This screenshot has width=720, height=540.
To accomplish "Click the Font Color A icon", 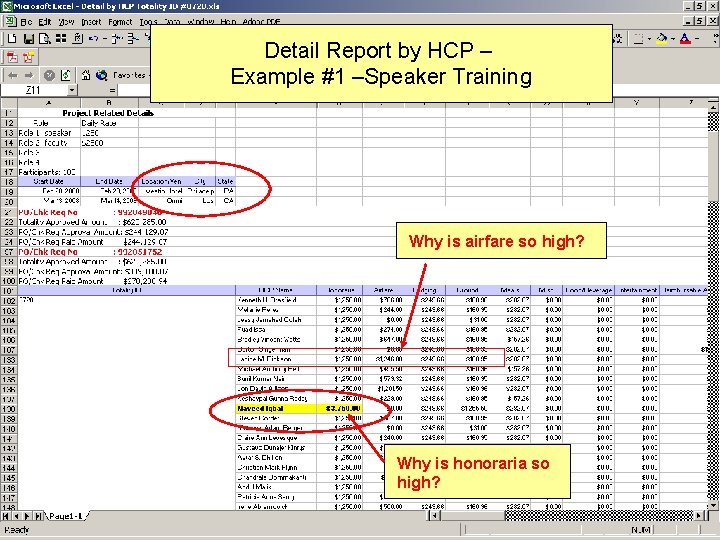I will pos(685,39).
